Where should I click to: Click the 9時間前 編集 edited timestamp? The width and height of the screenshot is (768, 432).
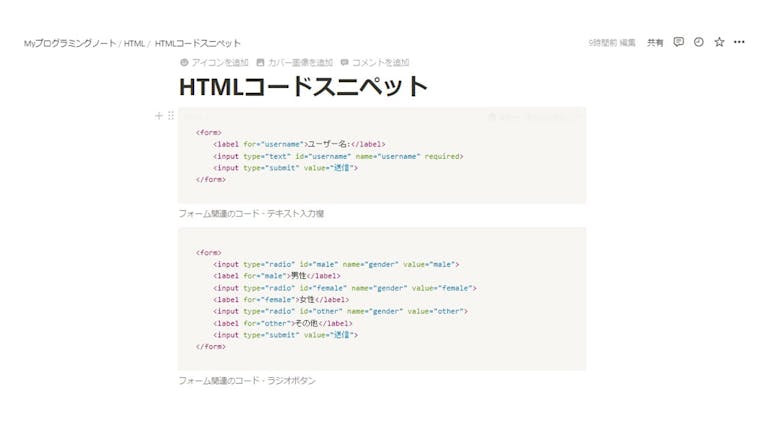point(612,43)
